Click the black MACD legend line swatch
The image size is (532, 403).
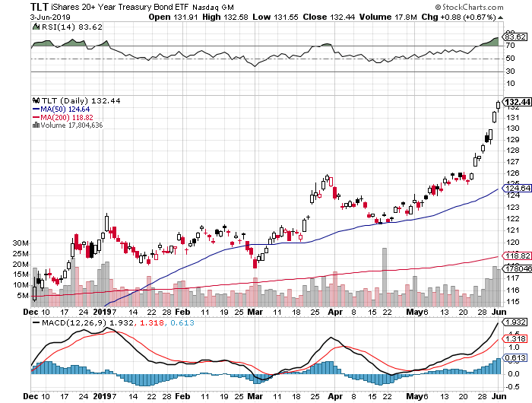coord(36,322)
